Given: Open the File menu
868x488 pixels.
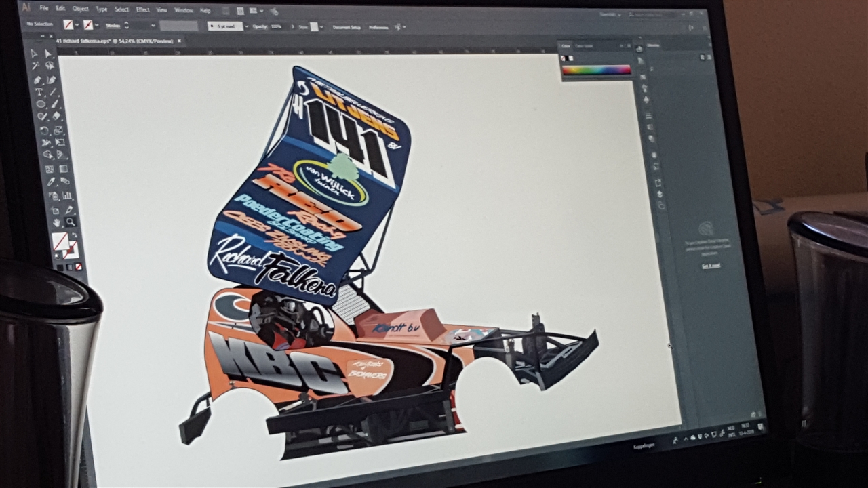Looking at the screenshot, I should click(x=44, y=9).
